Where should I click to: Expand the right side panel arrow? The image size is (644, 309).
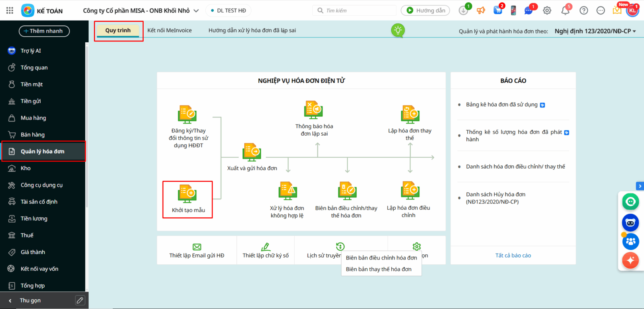(640, 186)
